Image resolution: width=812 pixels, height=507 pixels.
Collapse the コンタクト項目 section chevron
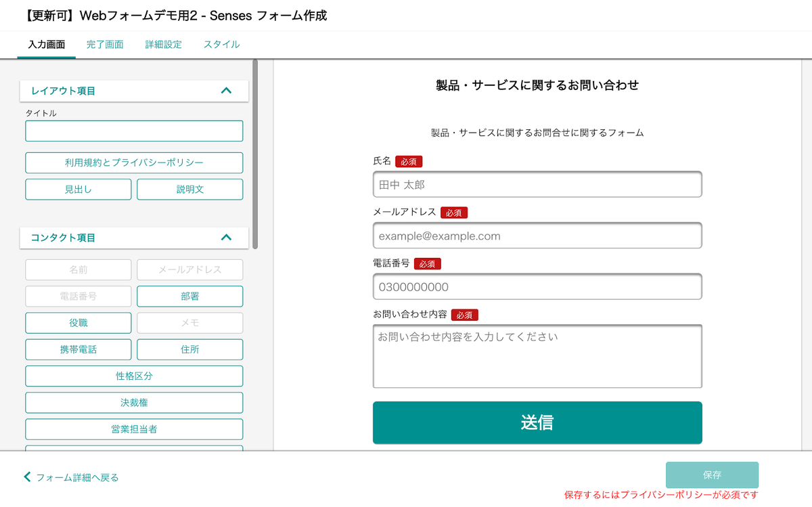pyautogui.click(x=226, y=238)
